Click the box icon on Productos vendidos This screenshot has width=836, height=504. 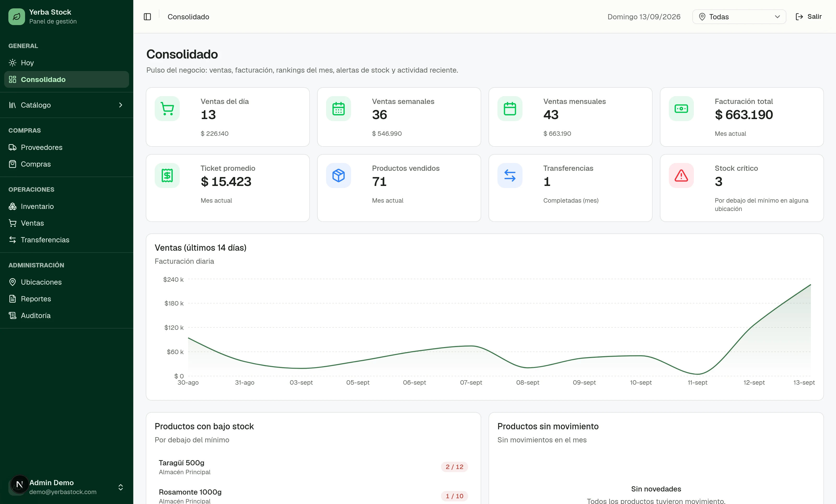[x=339, y=175]
